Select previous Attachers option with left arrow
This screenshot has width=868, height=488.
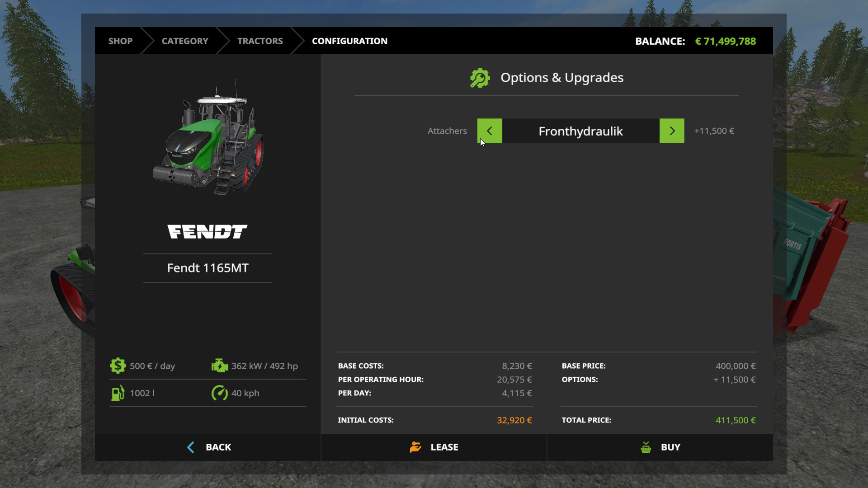[490, 131]
